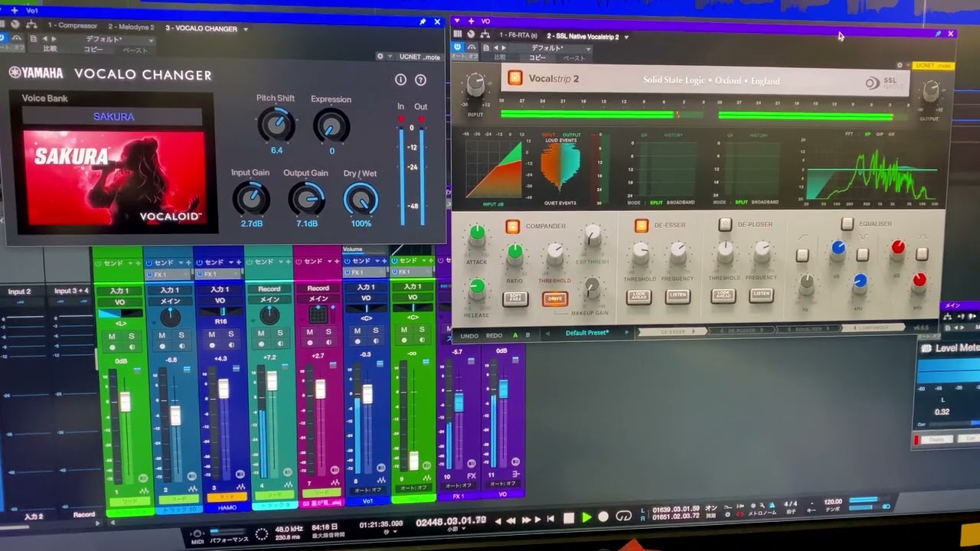Mute channel 1 with M button
Image resolution: width=980 pixels, height=551 pixels.
point(112,335)
